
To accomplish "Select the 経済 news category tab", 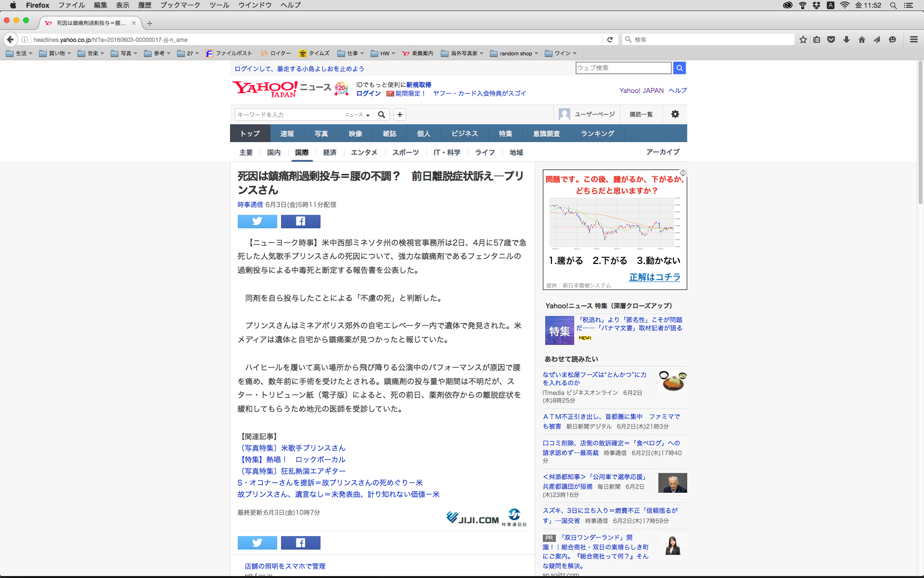I will [x=330, y=152].
